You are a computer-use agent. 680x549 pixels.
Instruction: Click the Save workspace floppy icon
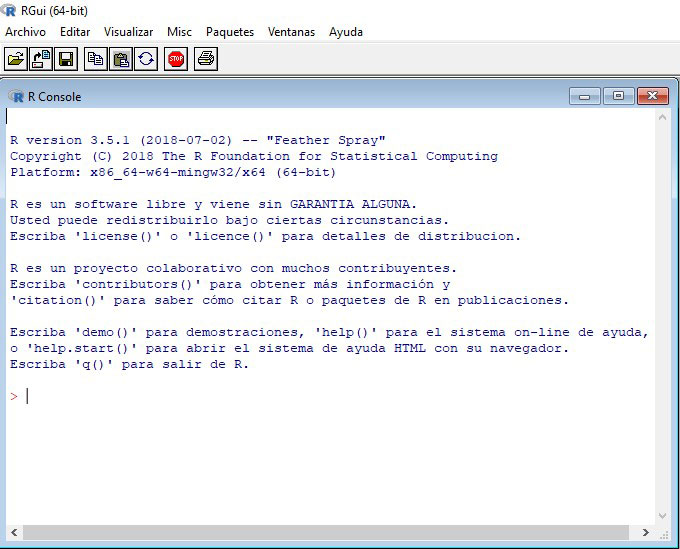point(66,59)
